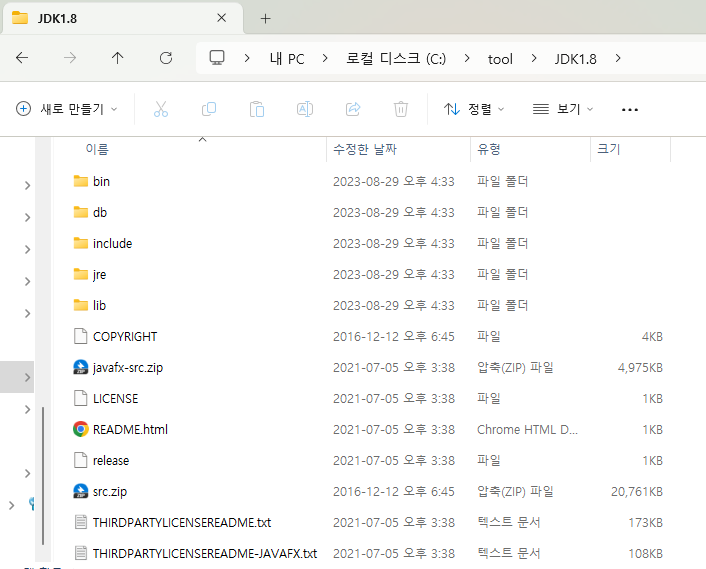Select the lib folder icon
This screenshot has width=706, height=569.
[x=81, y=305]
